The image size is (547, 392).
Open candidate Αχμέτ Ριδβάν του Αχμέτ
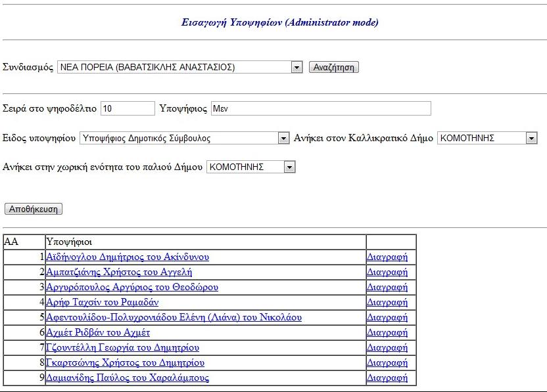pyautogui.click(x=98, y=332)
